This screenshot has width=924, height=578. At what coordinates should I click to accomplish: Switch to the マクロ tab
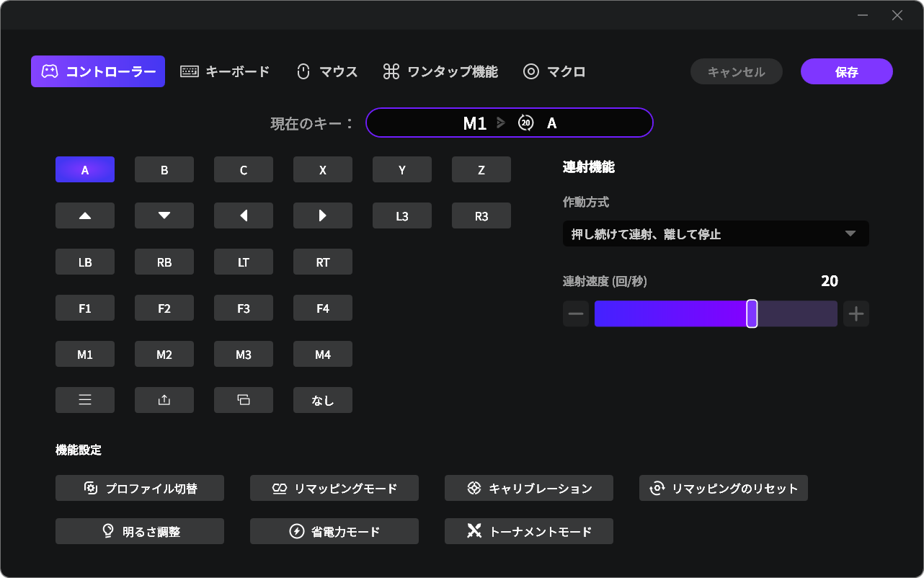(x=554, y=71)
